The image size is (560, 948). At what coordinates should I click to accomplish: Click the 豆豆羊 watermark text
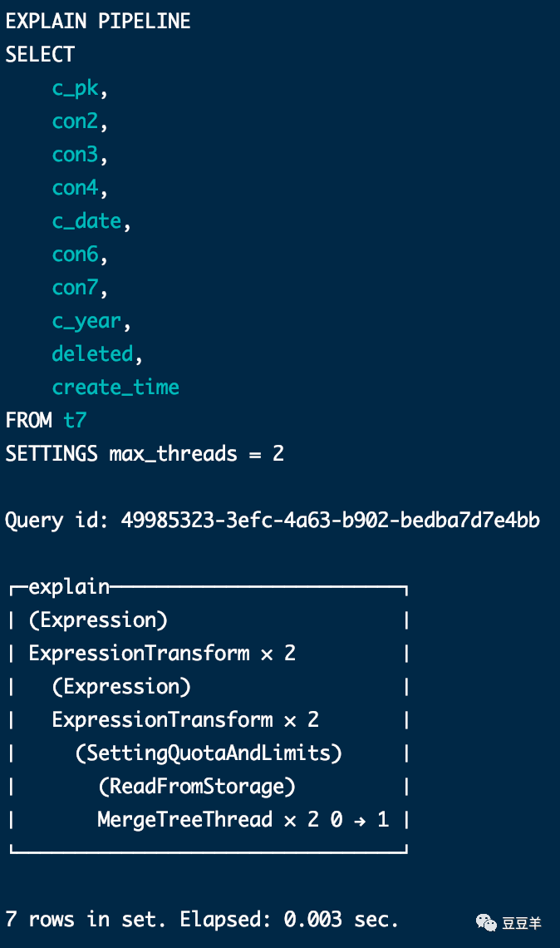[x=522, y=923]
